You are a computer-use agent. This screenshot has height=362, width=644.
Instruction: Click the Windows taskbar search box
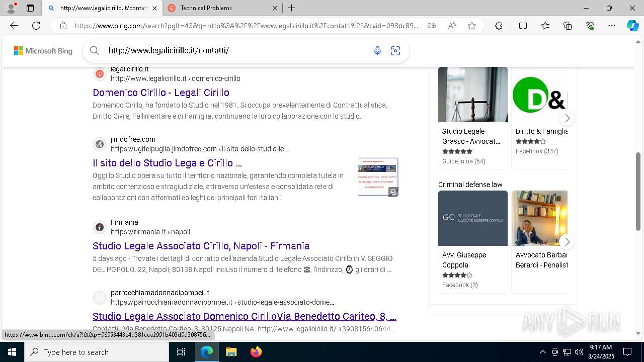(x=97, y=352)
